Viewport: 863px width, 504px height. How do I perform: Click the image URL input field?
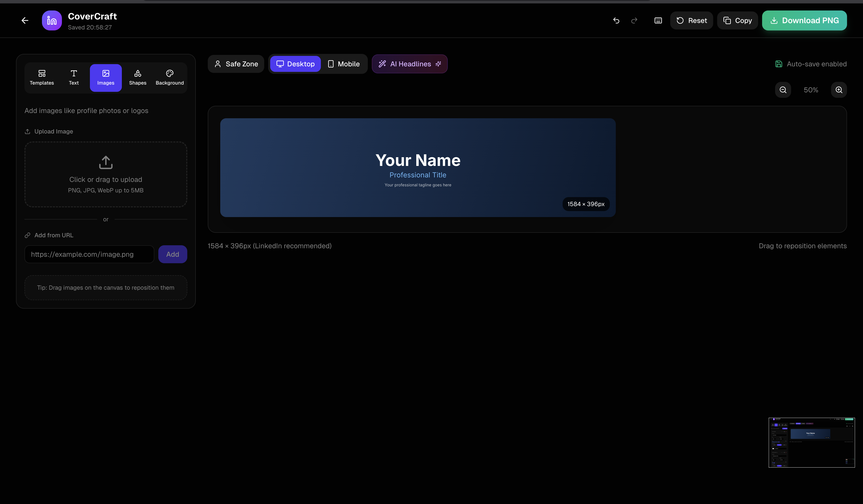(89, 254)
